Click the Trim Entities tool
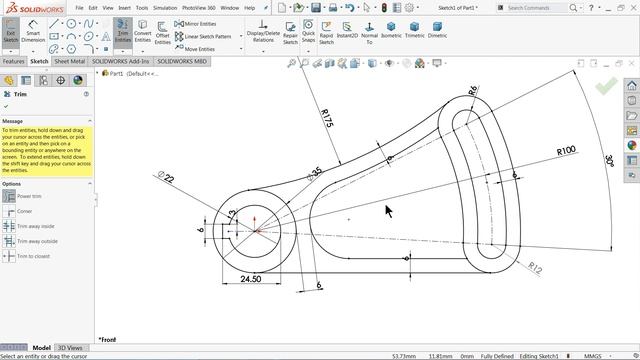 pos(122,31)
